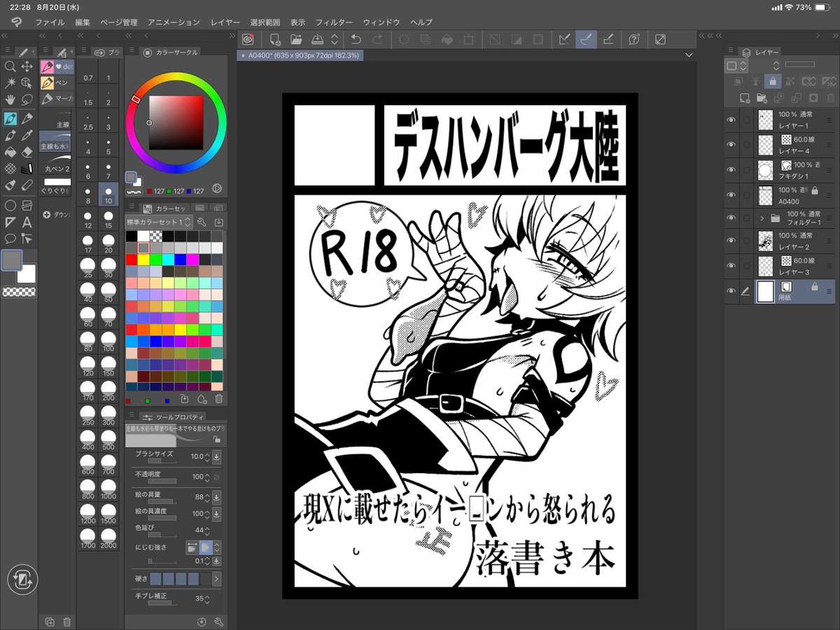The height and width of the screenshot is (630, 840).
Task: Choose the Eraser tool
Action: pyautogui.click(x=26, y=152)
